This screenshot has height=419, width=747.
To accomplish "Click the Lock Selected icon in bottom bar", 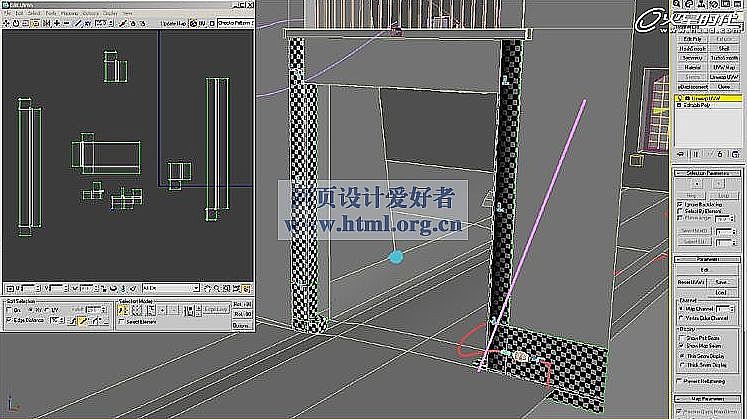I will click(104, 289).
